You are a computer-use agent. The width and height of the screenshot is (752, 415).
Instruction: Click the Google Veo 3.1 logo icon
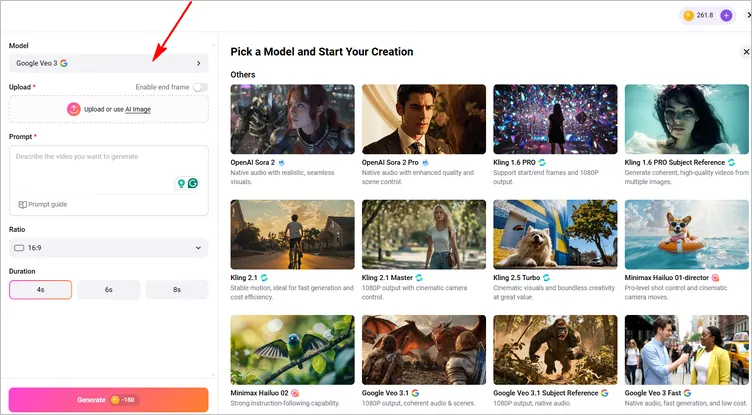(x=415, y=393)
